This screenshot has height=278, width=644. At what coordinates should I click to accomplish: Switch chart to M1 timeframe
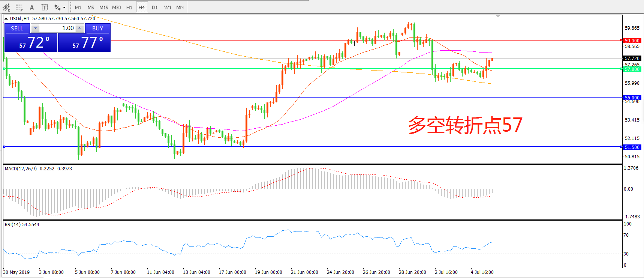pos(78,7)
